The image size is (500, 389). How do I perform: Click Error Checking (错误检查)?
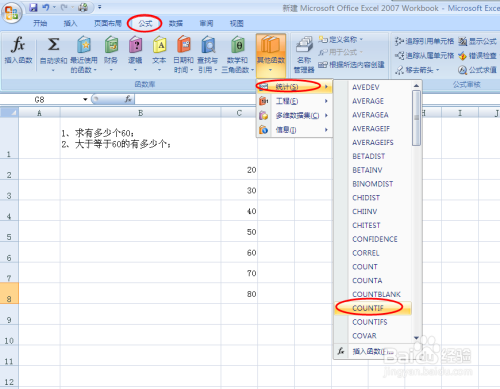(x=478, y=56)
